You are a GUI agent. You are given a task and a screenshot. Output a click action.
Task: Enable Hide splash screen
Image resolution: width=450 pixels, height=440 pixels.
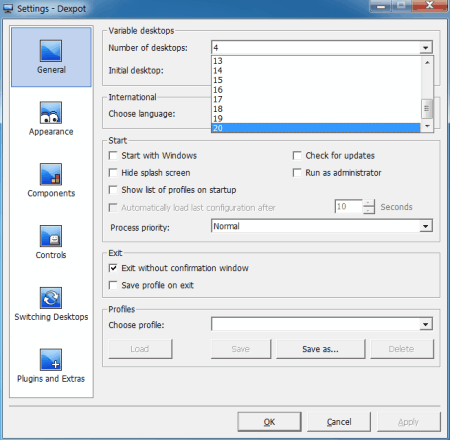point(113,173)
